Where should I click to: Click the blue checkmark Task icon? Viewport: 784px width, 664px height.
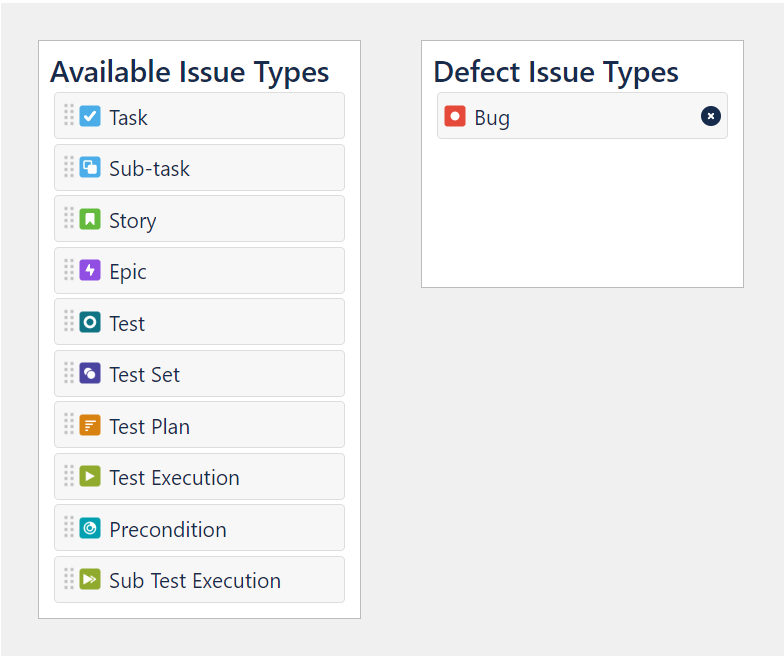coord(90,116)
